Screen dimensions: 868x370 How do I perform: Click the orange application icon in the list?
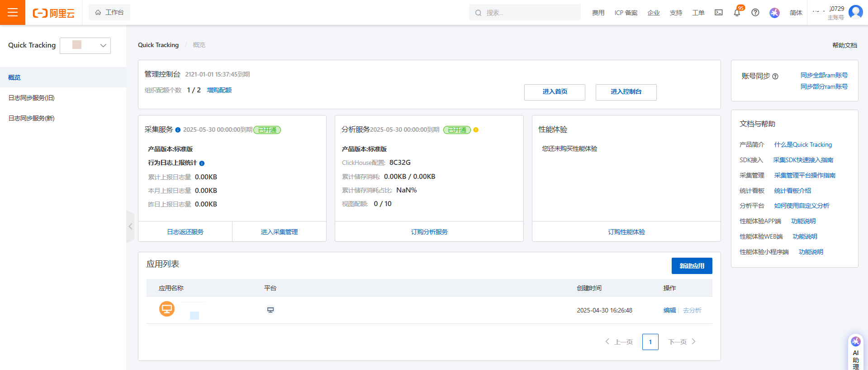pos(167,309)
